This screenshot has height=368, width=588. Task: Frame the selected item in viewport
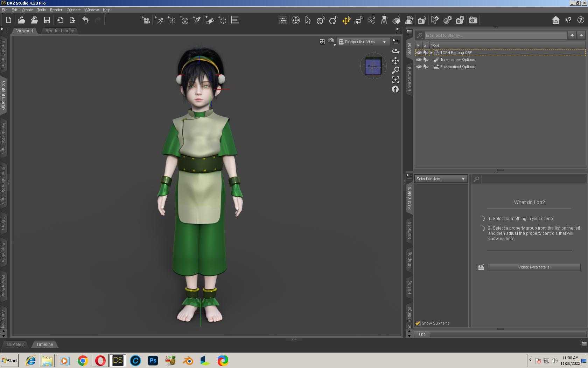click(x=395, y=80)
